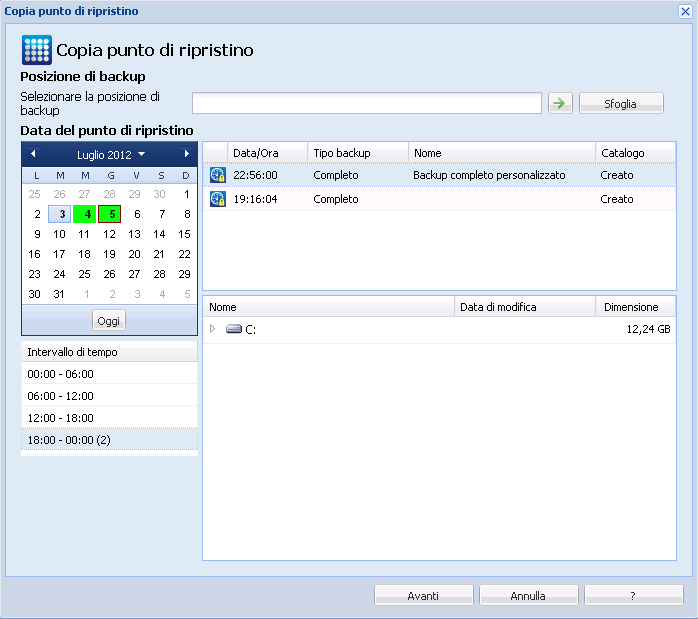Expand the C: drive tree node
The height and width of the screenshot is (619, 698).
(x=212, y=329)
